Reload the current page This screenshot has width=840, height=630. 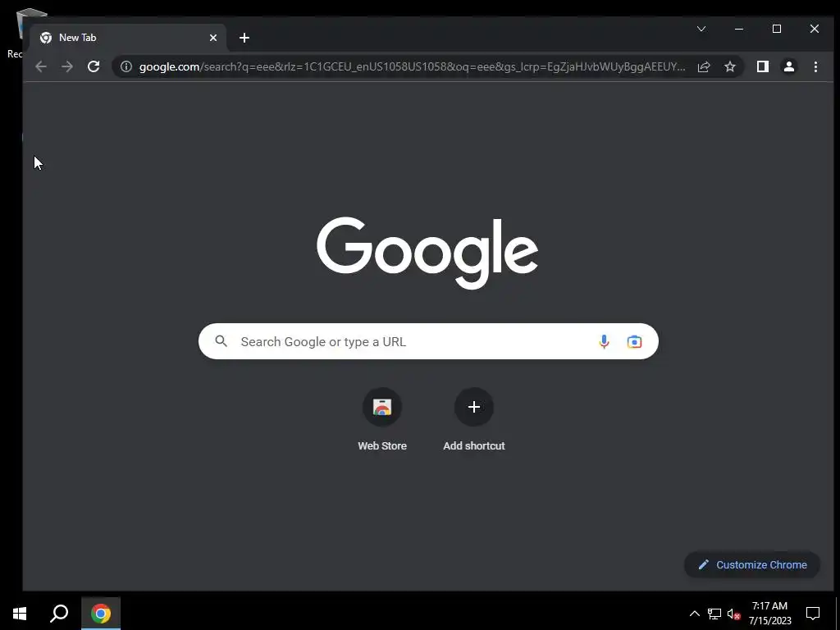coord(94,66)
